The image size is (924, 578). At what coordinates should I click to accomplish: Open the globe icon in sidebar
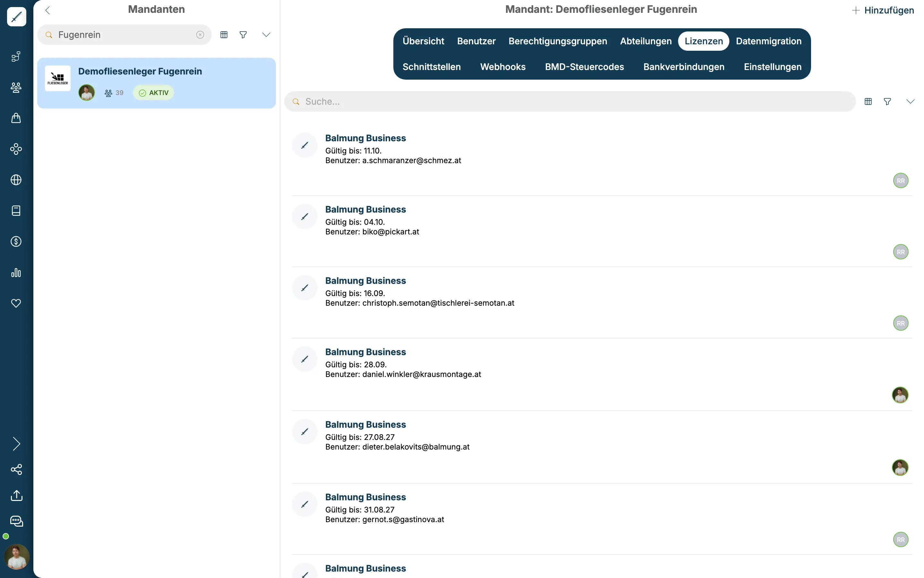coord(16,180)
